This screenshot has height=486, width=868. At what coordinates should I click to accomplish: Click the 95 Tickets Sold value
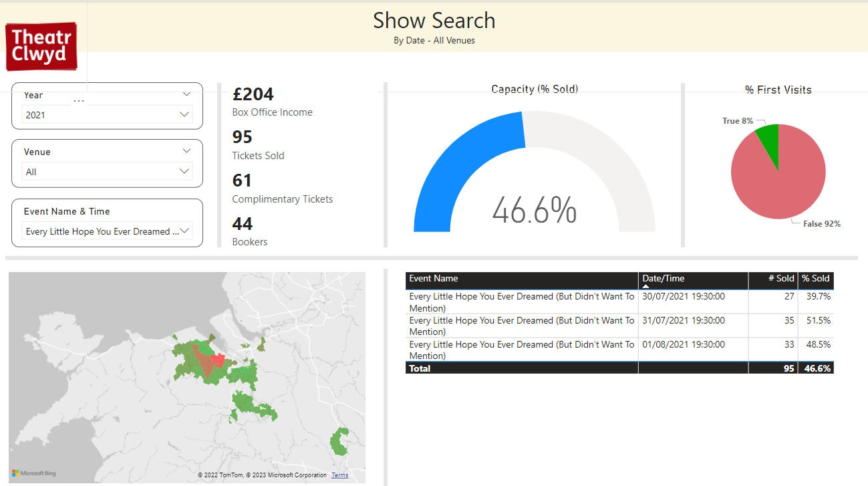243,137
